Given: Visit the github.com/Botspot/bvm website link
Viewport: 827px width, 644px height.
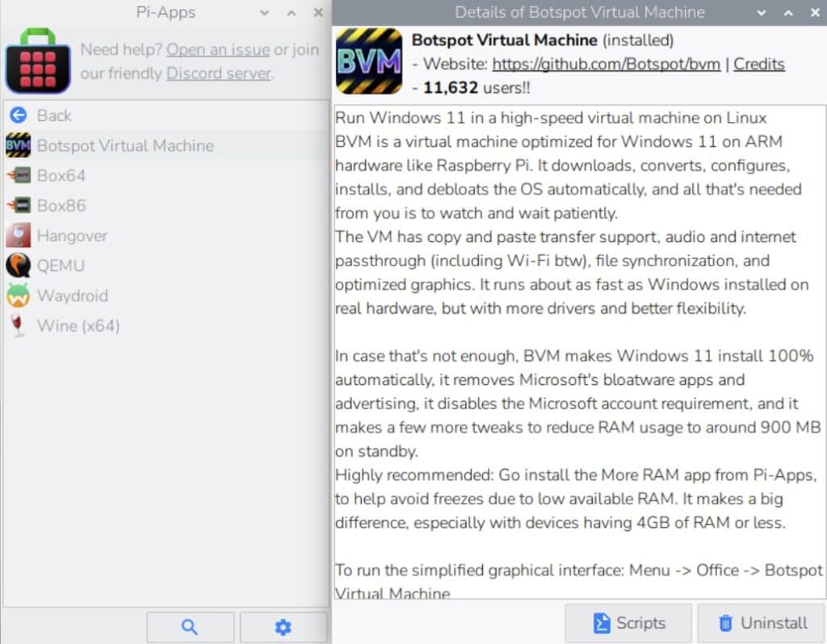Looking at the screenshot, I should (x=606, y=65).
